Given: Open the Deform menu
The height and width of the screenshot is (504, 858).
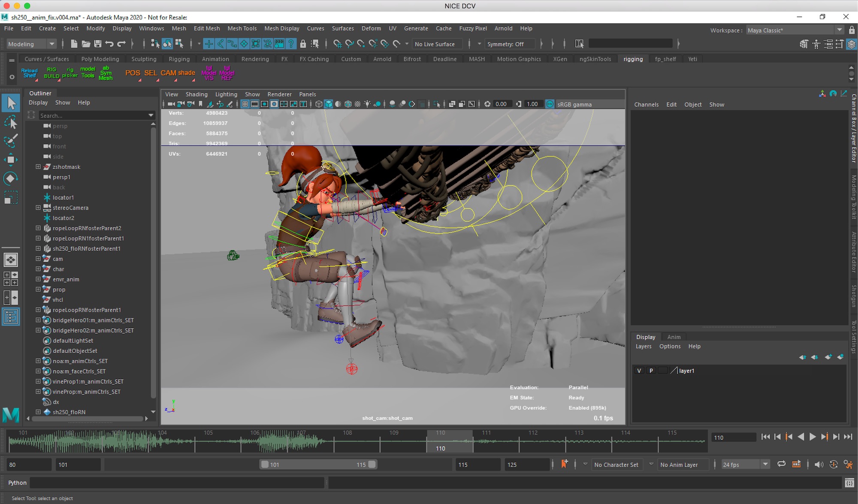Looking at the screenshot, I should pyautogui.click(x=371, y=28).
